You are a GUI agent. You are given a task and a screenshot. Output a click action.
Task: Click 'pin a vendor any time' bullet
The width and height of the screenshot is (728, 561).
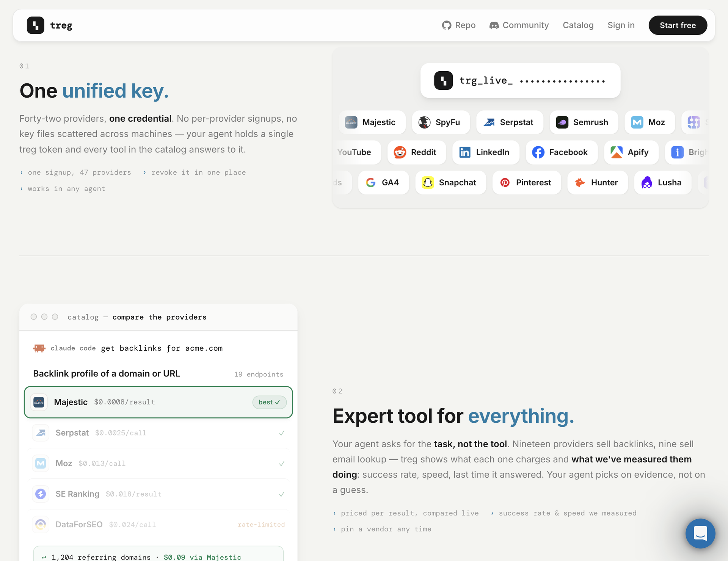point(382,529)
